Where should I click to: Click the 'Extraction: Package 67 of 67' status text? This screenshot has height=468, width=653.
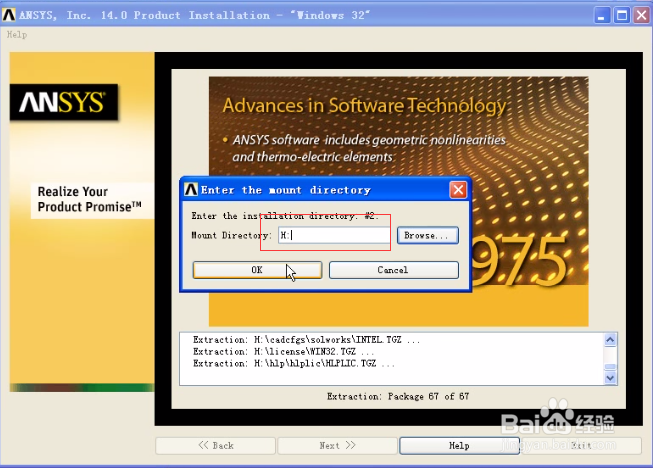point(398,396)
